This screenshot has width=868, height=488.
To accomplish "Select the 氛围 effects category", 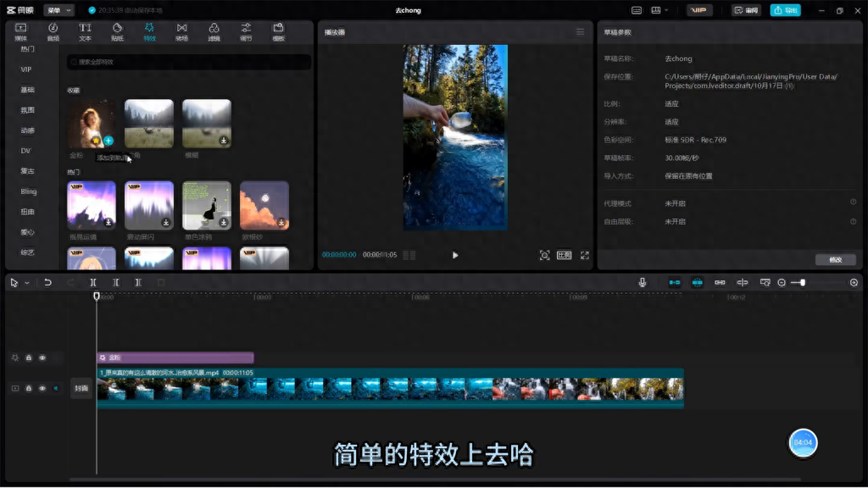I will click(x=27, y=110).
